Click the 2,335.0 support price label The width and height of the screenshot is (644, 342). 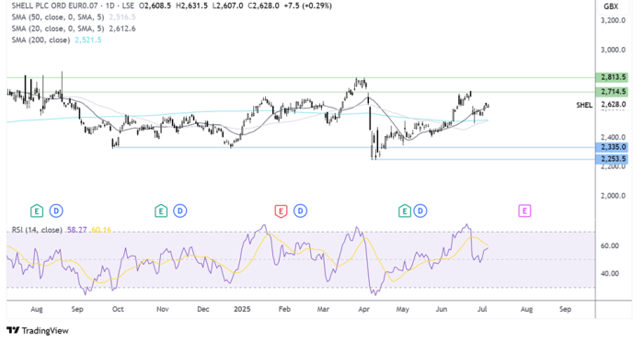tap(612, 147)
